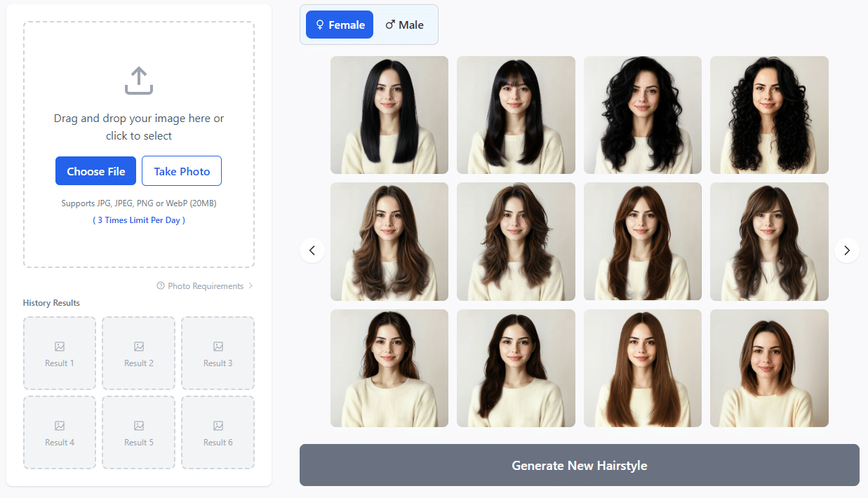Select the female gender symbol icon
868x498 pixels.
pos(321,24)
